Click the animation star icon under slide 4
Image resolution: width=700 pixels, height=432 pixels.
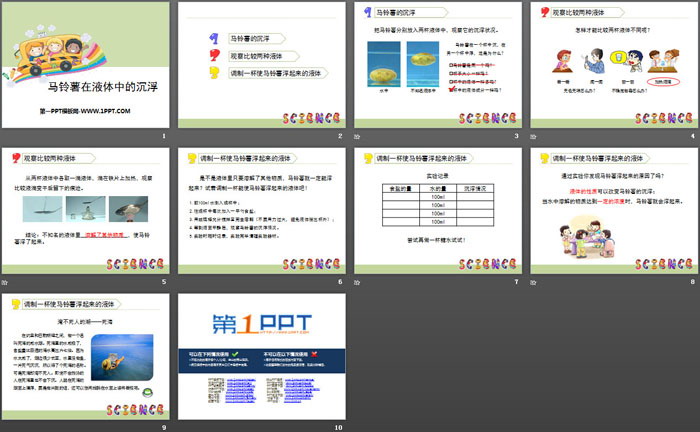tap(533, 136)
